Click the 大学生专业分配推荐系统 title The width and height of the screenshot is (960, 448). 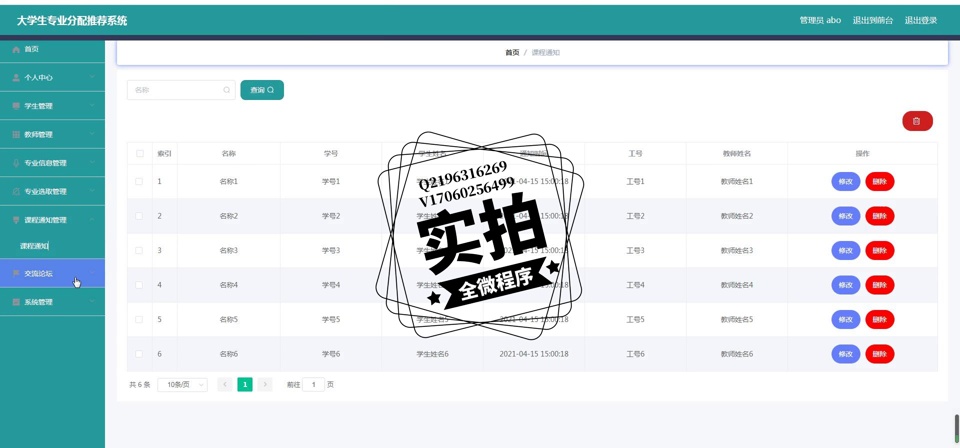tap(72, 20)
